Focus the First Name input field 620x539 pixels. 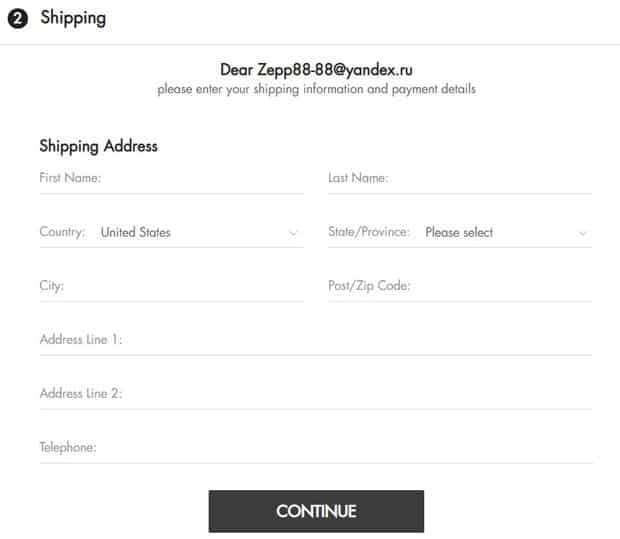point(200,178)
